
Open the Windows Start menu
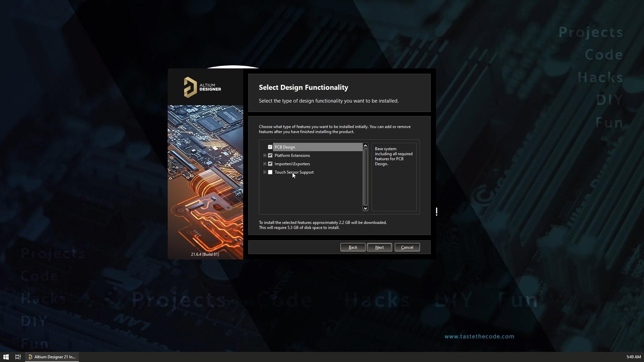coord(6,356)
